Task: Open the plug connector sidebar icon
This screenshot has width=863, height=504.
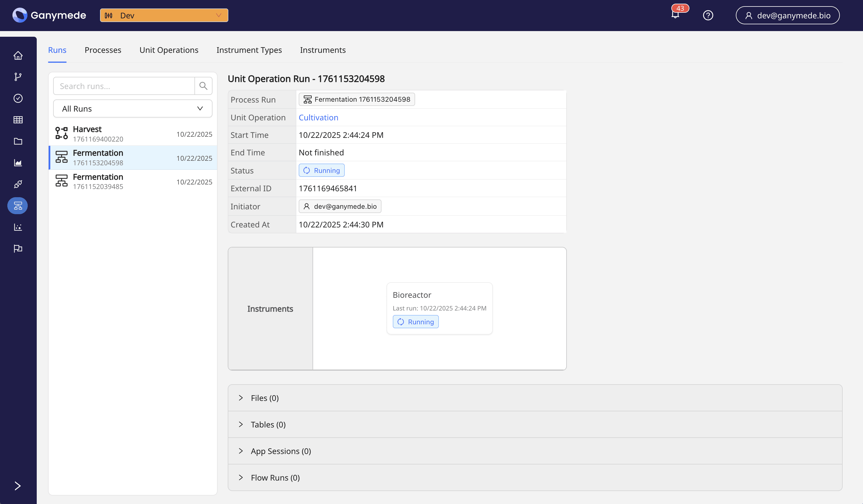Action: (18, 184)
